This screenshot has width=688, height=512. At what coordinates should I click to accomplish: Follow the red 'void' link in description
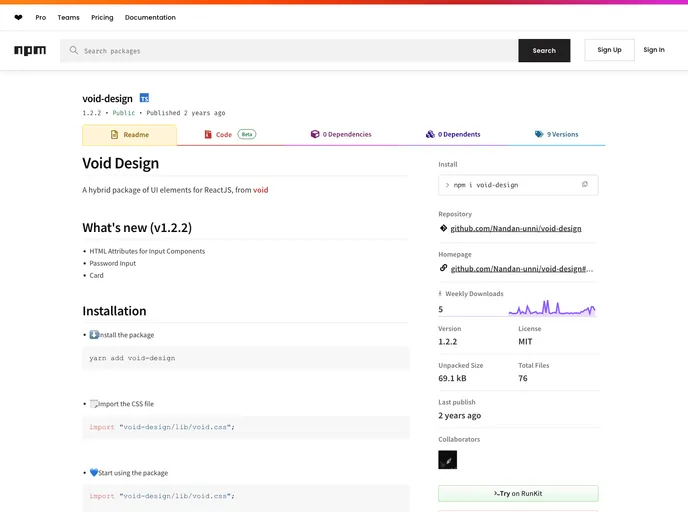pos(261,190)
